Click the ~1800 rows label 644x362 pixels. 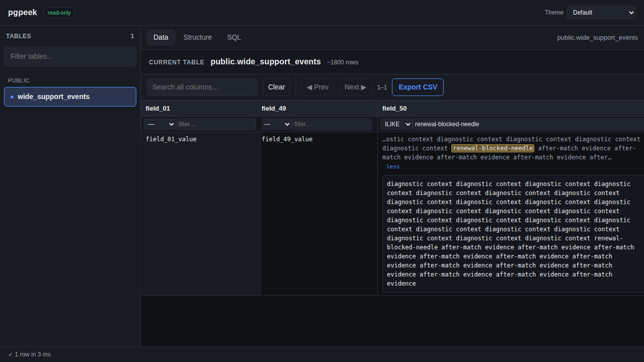[x=343, y=62]
